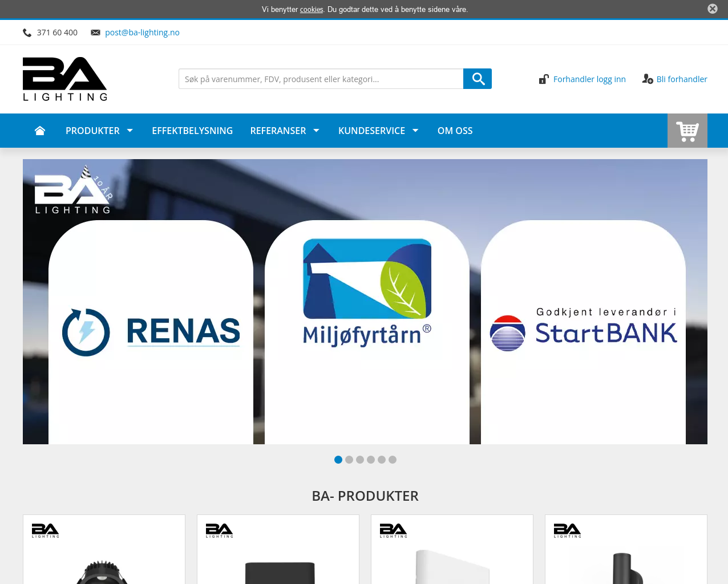Open the REFERANSER menu
The width and height of the screenshot is (728, 584).
click(278, 131)
